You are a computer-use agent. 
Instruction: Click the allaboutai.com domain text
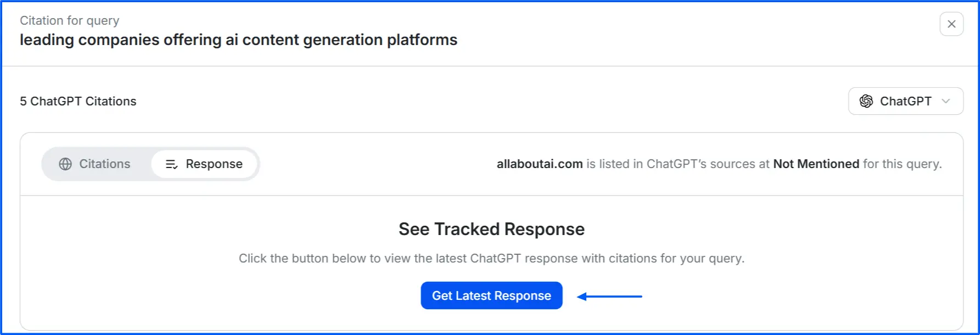(x=540, y=164)
